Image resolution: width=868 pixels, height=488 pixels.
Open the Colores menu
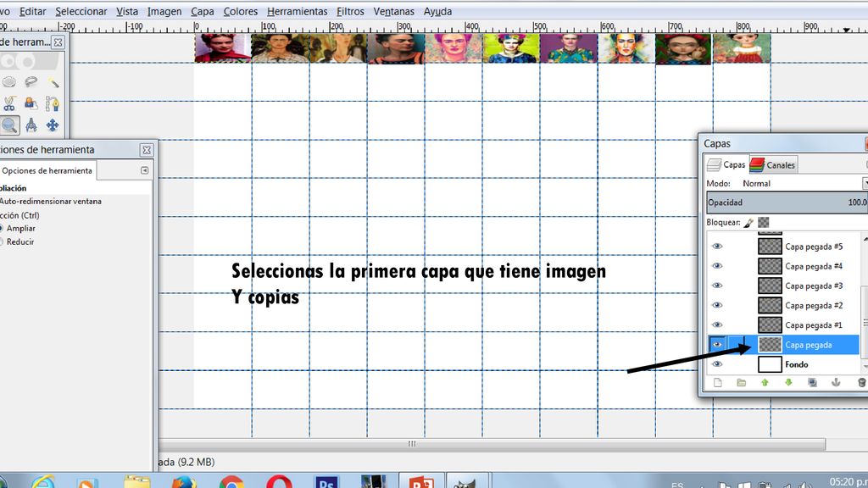[240, 11]
